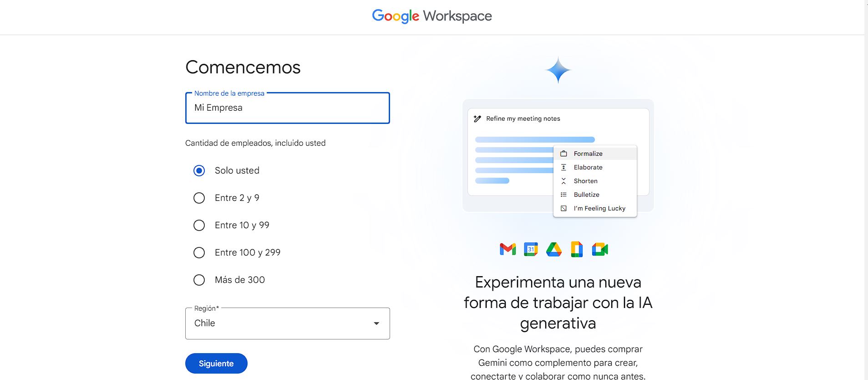
Task: Focus the Nombre de la empresa field
Action: [x=288, y=108]
